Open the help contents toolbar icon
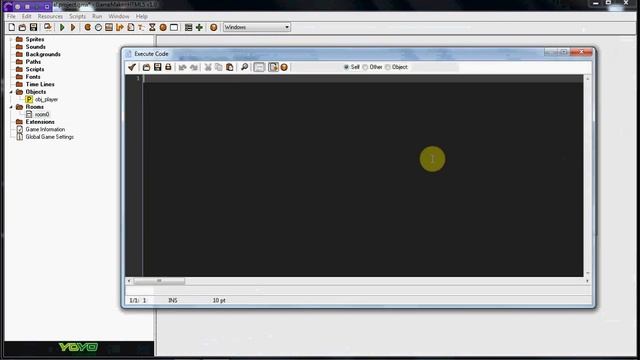This screenshot has height=360, width=640. (213, 27)
